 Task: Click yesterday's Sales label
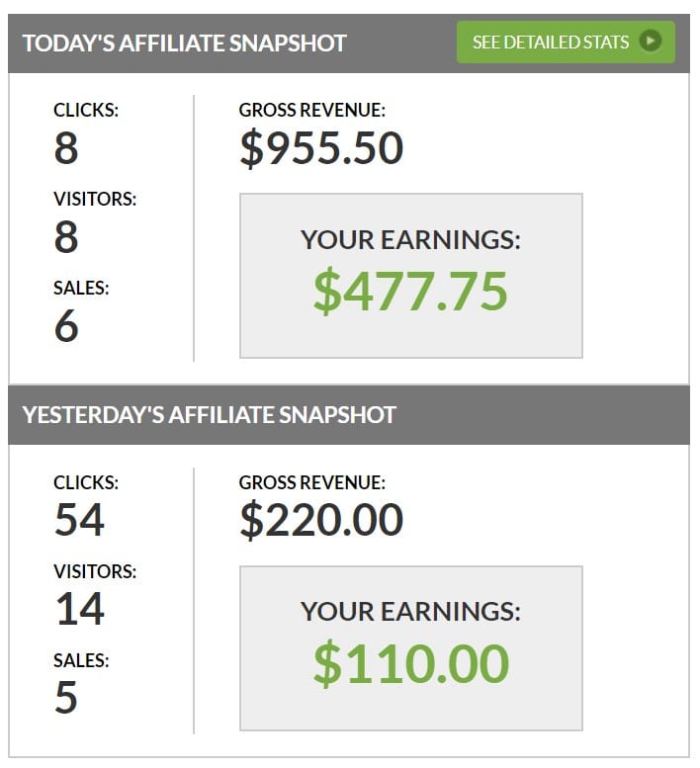click(81, 660)
